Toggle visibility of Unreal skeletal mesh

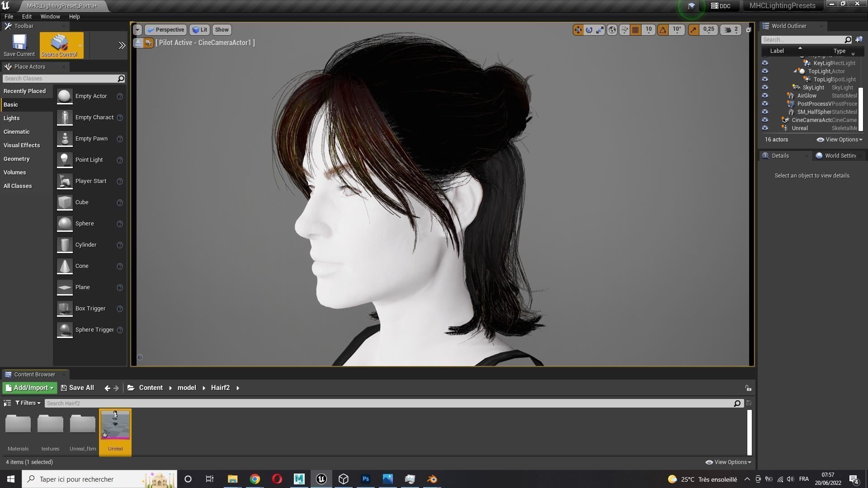coord(765,128)
